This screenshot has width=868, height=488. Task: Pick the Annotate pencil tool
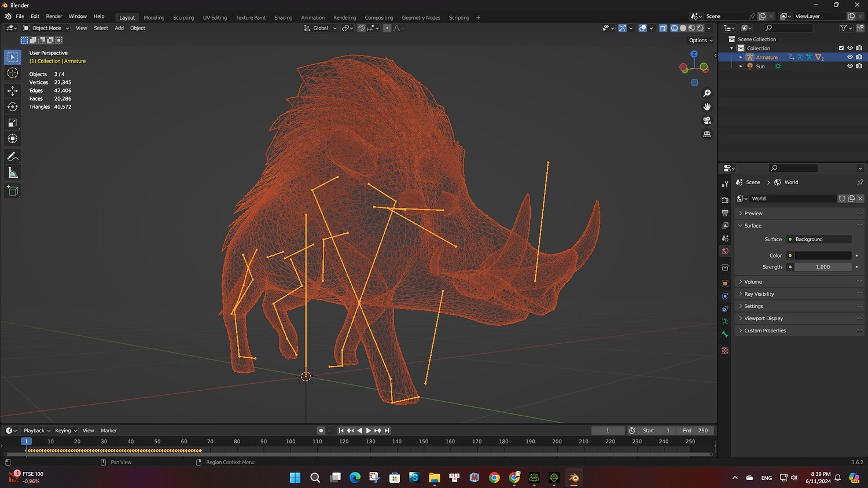tap(13, 157)
